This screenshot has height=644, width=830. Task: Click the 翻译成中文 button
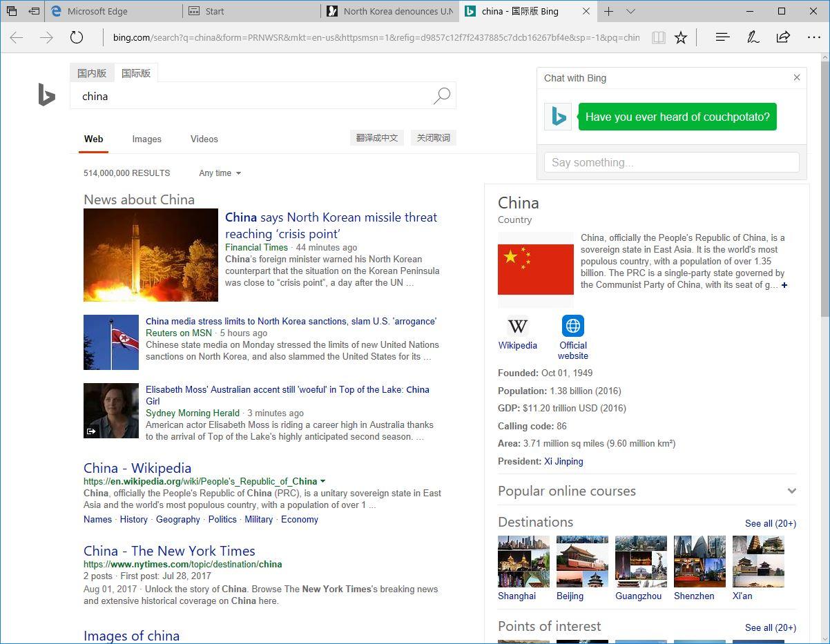377,138
